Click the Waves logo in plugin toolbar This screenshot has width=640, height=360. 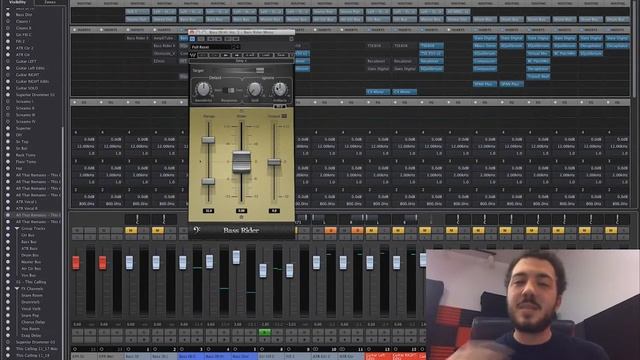(193, 55)
